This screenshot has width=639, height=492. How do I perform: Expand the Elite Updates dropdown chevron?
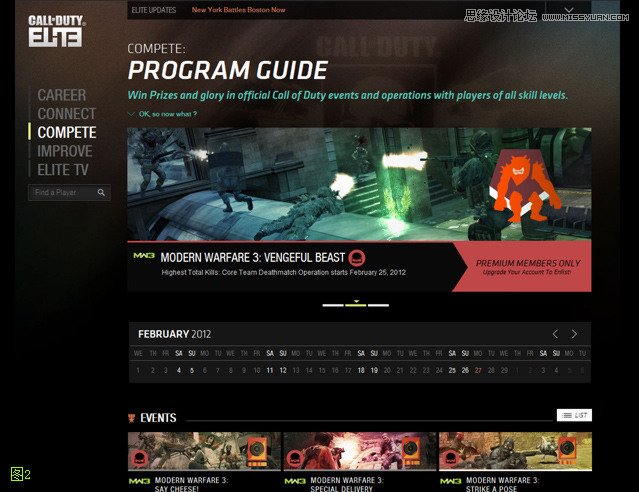(x=569, y=10)
